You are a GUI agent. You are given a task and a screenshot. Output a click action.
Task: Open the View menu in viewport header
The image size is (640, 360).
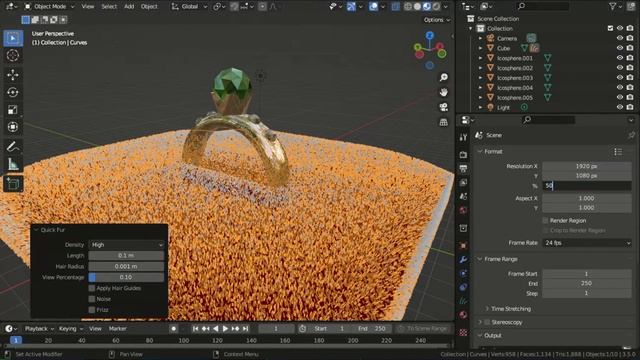(88, 7)
